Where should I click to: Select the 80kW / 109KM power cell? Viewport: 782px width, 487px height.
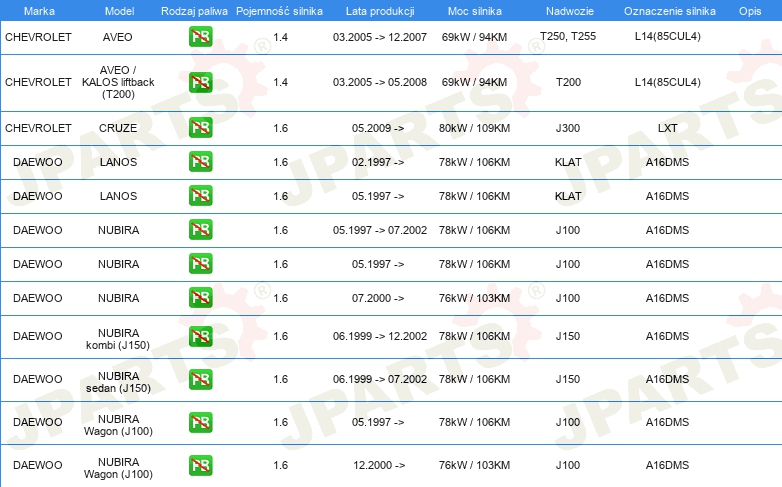click(x=474, y=128)
